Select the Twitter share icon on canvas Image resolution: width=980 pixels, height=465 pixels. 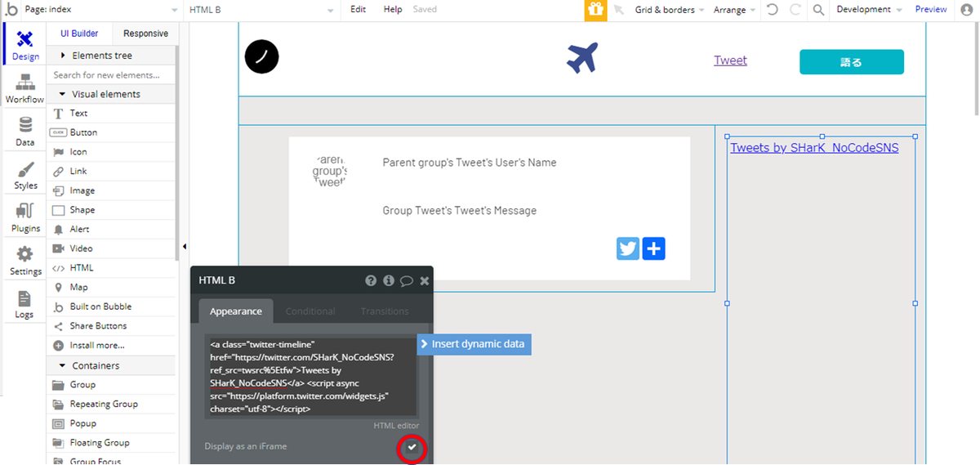pos(627,248)
